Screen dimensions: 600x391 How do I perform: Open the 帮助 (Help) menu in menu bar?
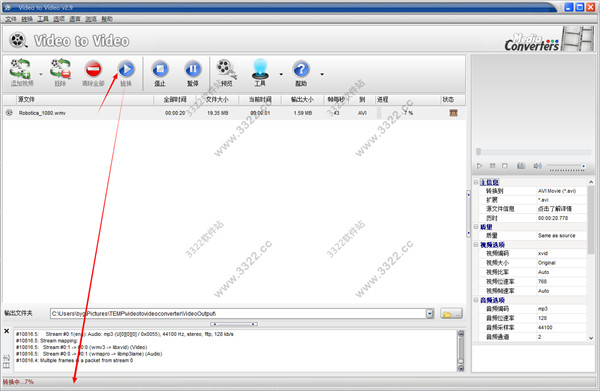tap(107, 19)
